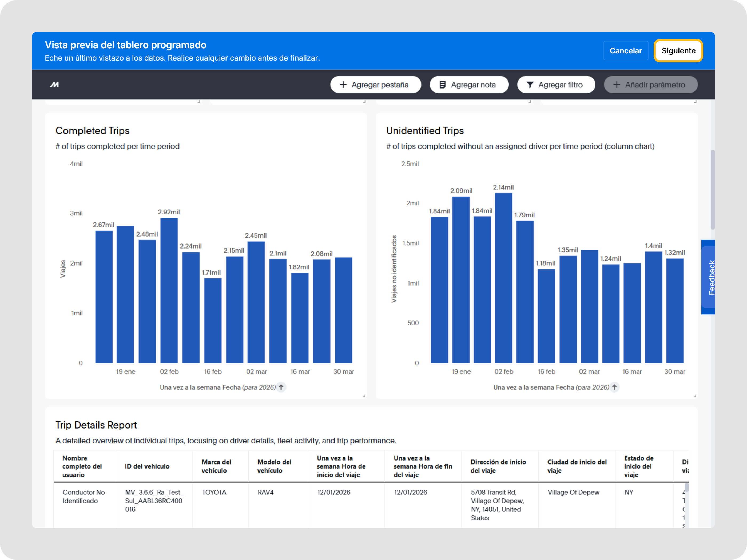Toggle sort arrow under Unidentified Trips chart
Viewport: 747px width, 560px height.
click(615, 387)
